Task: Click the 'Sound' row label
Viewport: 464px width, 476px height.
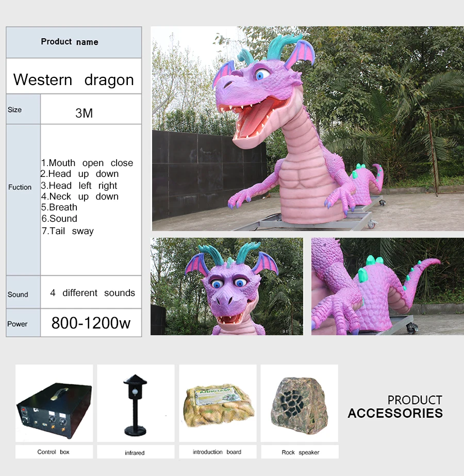Action: (x=18, y=294)
